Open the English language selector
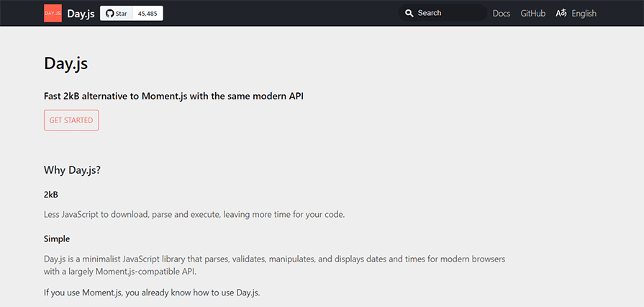 click(x=584, y=13)
